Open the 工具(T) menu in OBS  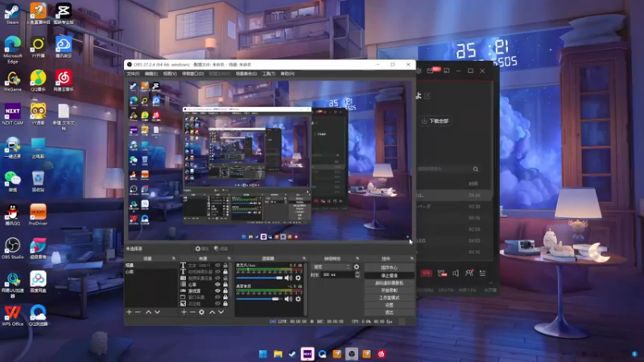point(269,74)
